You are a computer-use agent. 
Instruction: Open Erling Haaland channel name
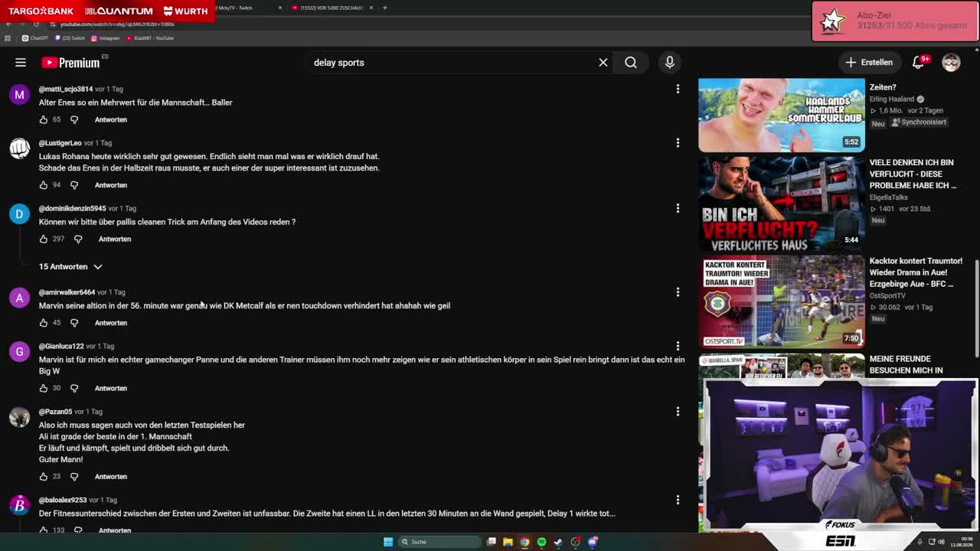(x=892, y=99)
